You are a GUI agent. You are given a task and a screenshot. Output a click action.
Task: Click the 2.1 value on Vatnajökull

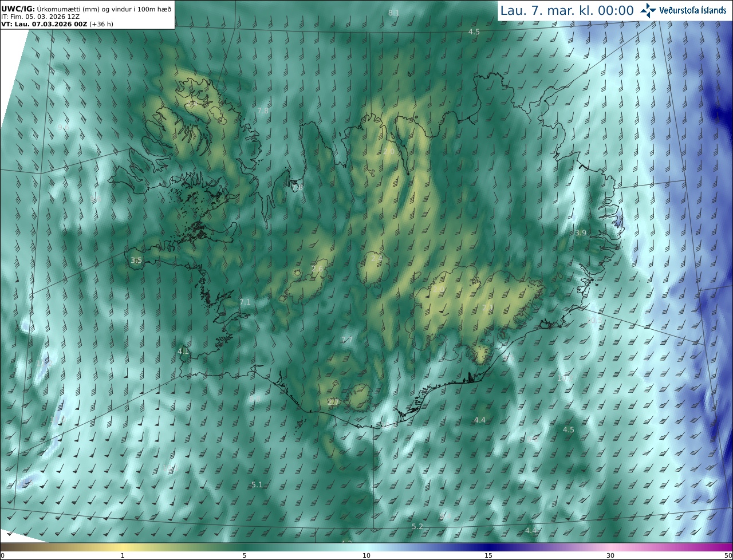488,308
